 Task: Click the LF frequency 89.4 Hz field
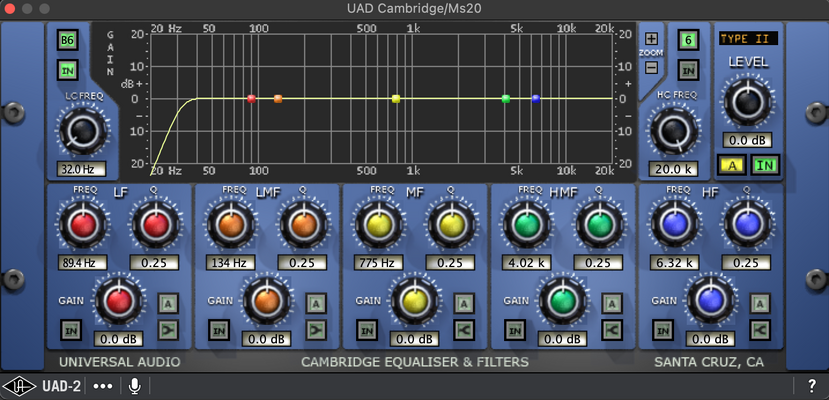(x=82, y=263)
